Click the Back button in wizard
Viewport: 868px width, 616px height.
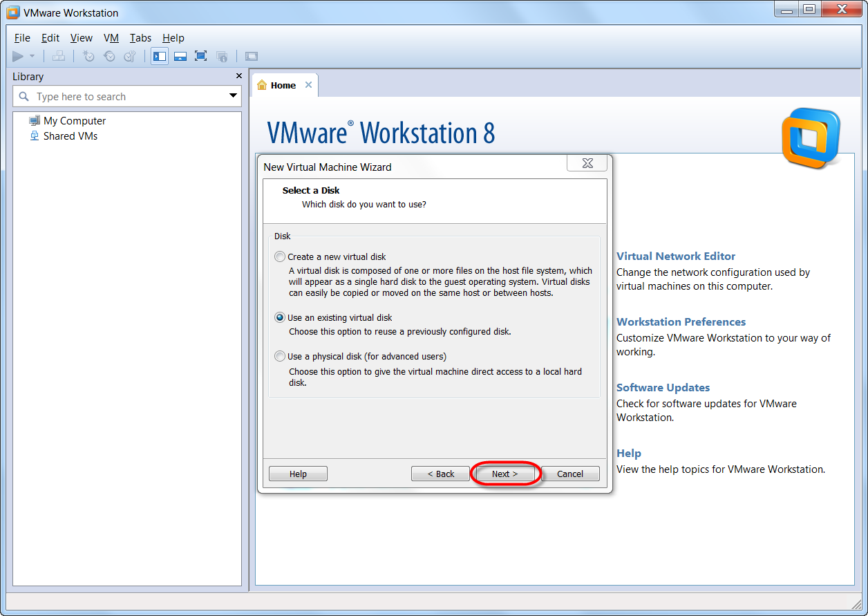440,474
